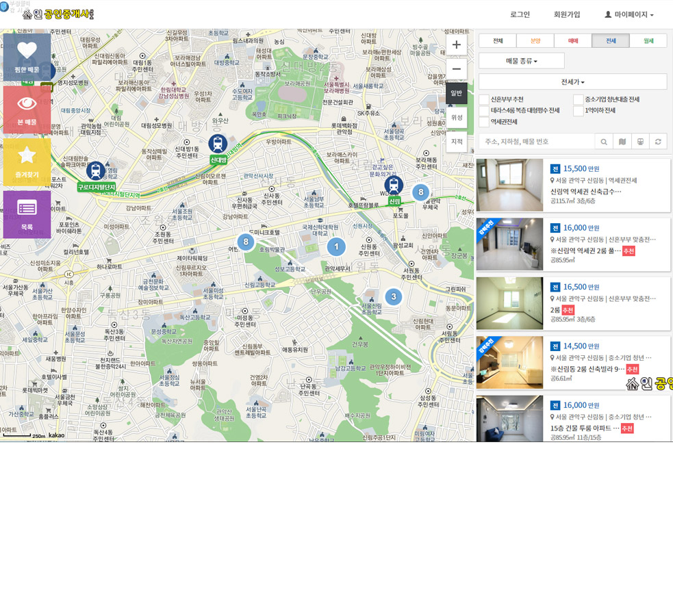Click the refresh icon beside search
The height and width of the screenshot is (616, 673).
pos(658,142)
